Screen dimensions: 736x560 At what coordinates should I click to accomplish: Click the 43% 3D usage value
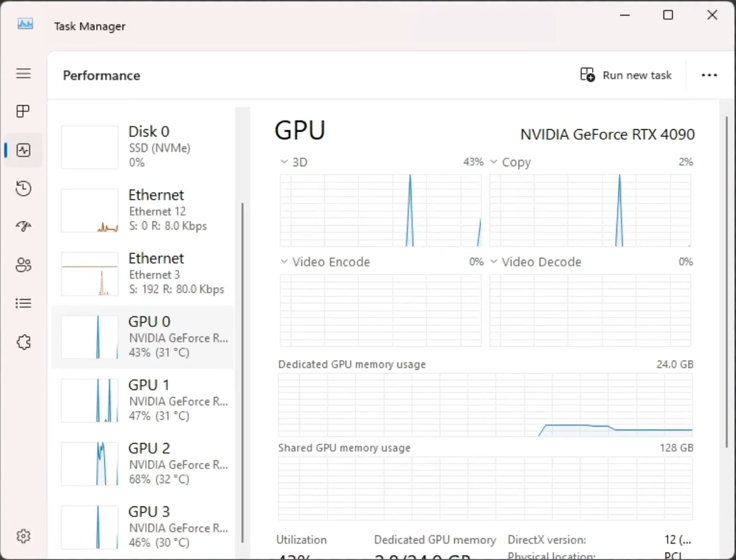pyautogui.click(x=473, y=162)
